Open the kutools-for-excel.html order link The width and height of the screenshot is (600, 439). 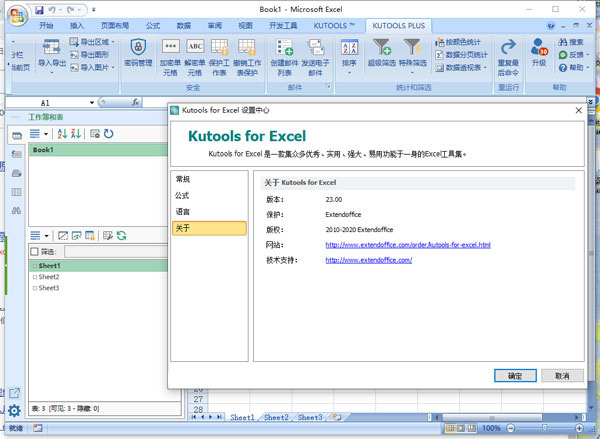(408, 245)
